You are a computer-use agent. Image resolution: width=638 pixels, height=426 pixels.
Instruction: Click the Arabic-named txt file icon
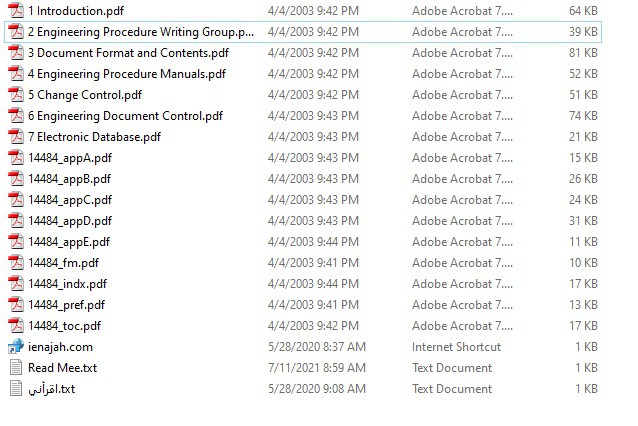tap(15, 388)
